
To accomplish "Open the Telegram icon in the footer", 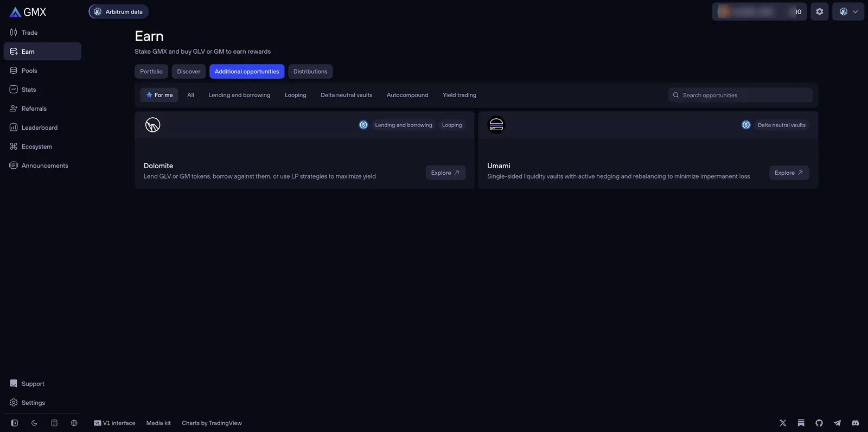I will click(x=837, y=423).
